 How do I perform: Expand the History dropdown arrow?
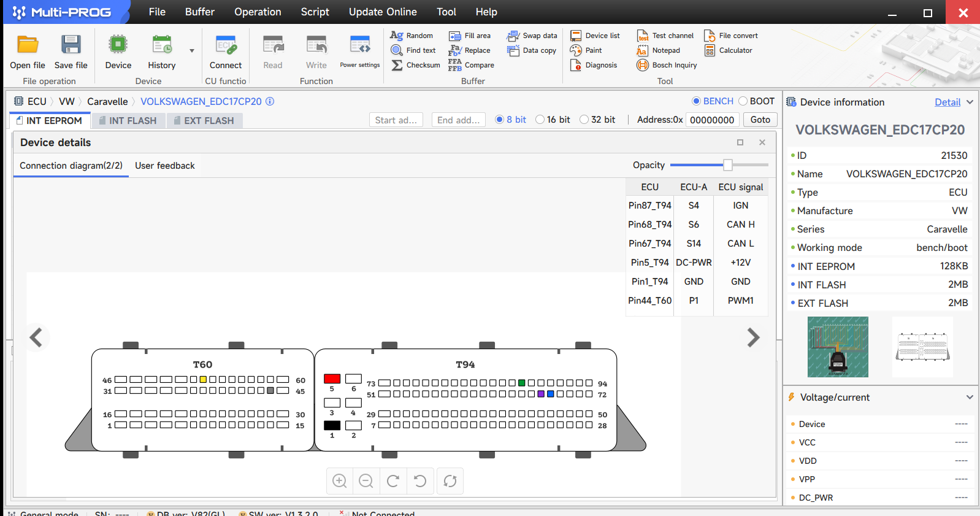coord(192,51)
